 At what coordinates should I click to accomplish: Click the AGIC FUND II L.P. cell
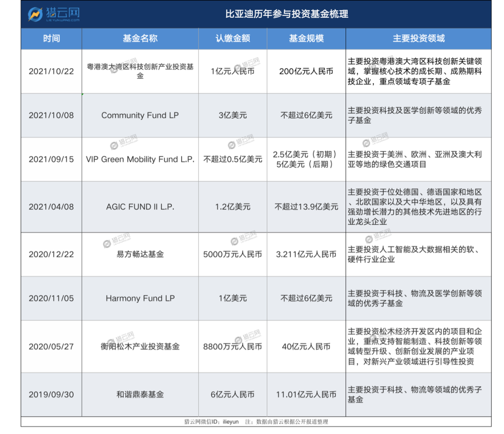coord(140,207)
